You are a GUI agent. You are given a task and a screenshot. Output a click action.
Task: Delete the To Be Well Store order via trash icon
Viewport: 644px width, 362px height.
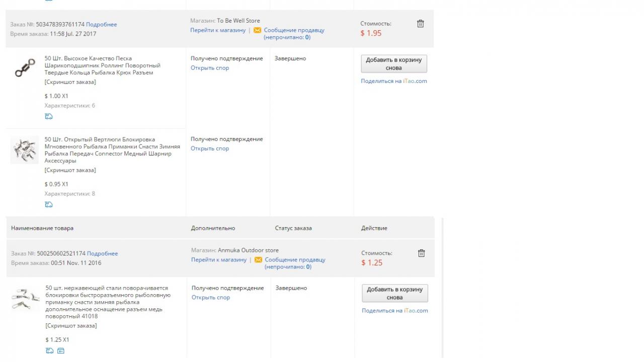(x=420, y=24)
